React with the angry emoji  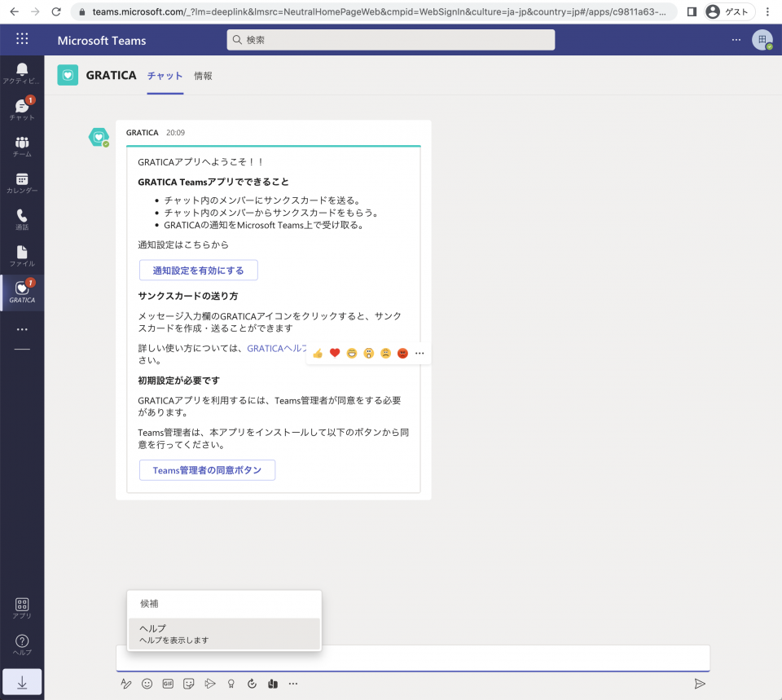coord(402,353)
